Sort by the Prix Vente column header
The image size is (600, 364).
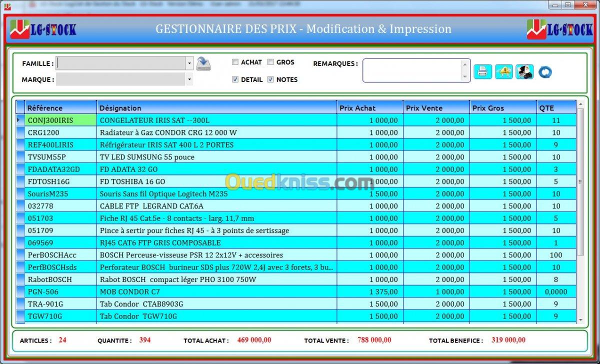pyautogui.click(x=436, y=107)
